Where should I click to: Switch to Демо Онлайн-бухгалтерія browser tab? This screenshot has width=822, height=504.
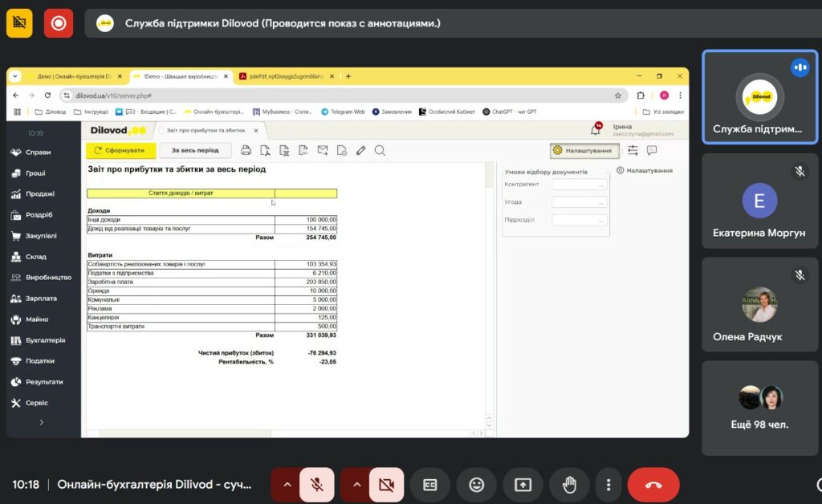pos(74,76)
